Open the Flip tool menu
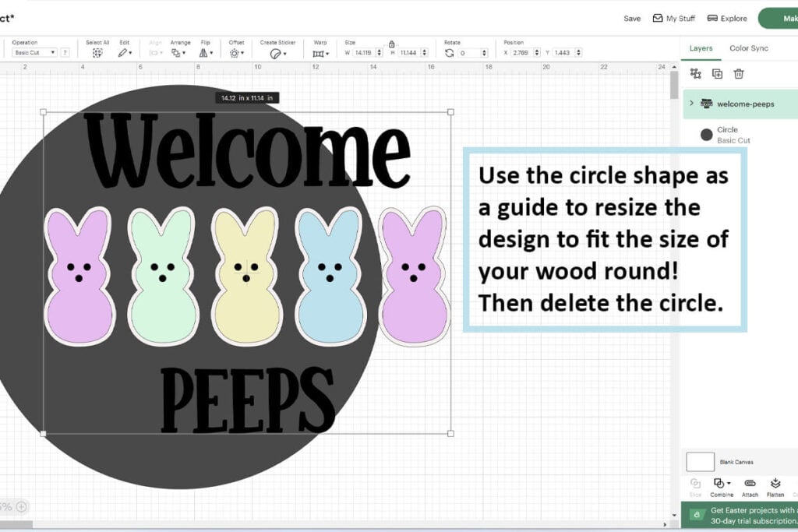Image resolution: width=798 pixels, height=532 pixels. coord(203,53)
